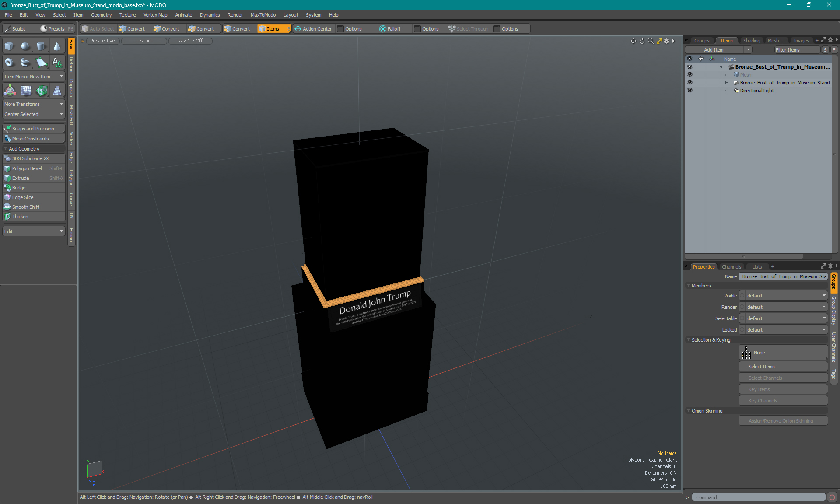Select the Cone primitive tool
The width and height of the screenshot is (840, 504).
[x=57, y=46]
